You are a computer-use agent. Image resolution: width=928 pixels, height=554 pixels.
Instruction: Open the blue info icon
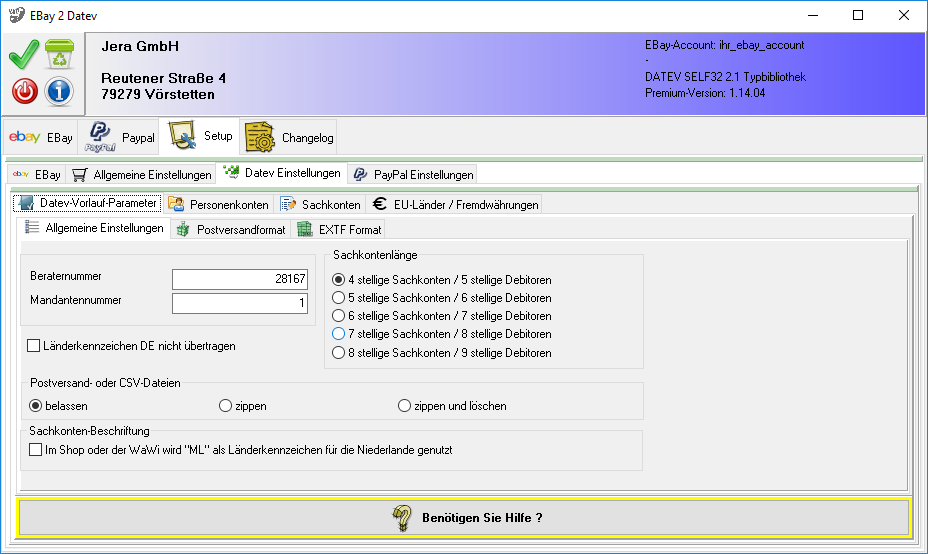tap(60, 92)
